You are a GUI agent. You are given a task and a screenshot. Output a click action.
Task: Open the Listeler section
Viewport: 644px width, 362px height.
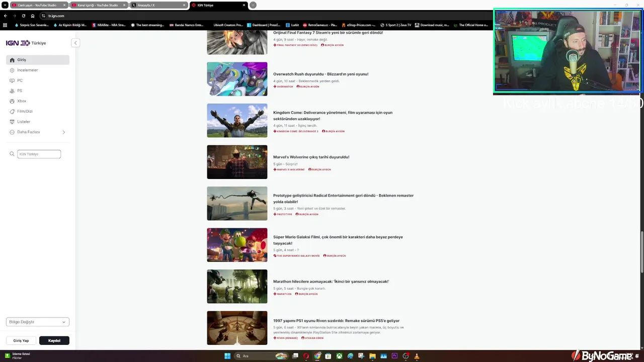click(38, 122)
